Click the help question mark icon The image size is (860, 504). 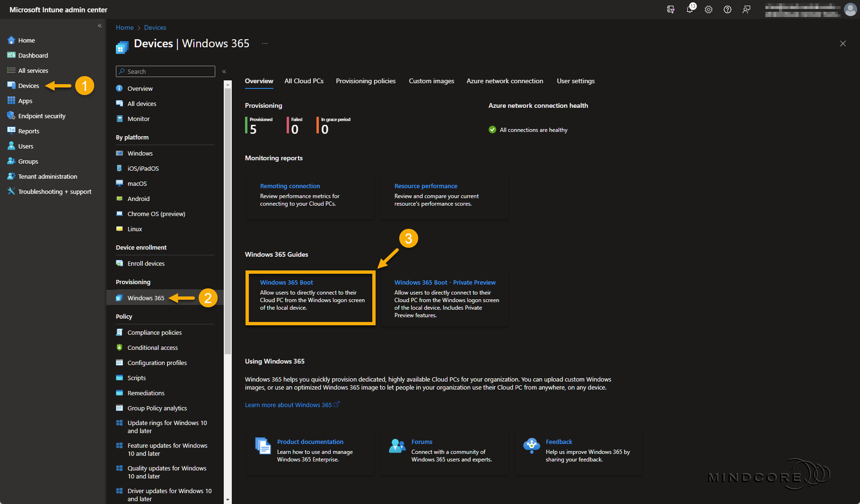[x=728, y=9]
